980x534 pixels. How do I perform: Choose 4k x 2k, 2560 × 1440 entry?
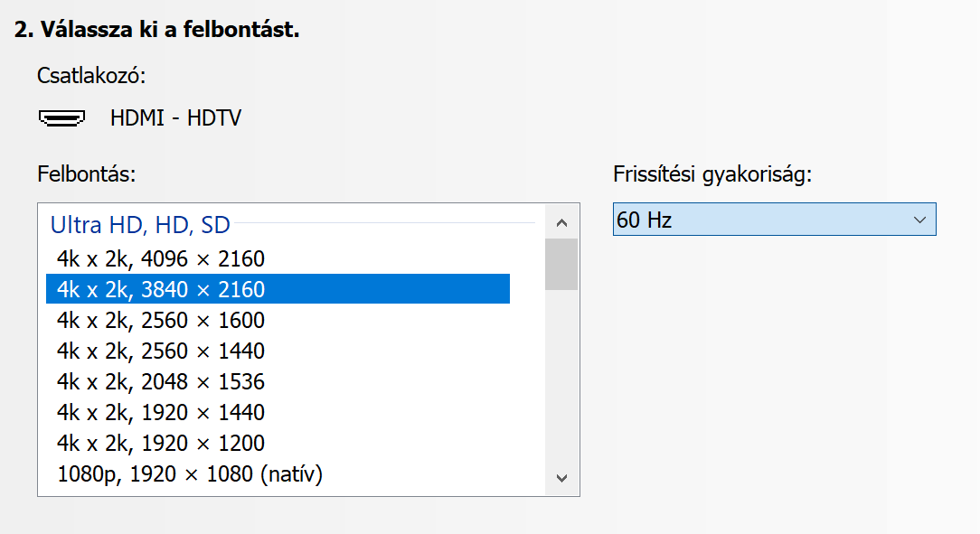[x=161, y=351]
